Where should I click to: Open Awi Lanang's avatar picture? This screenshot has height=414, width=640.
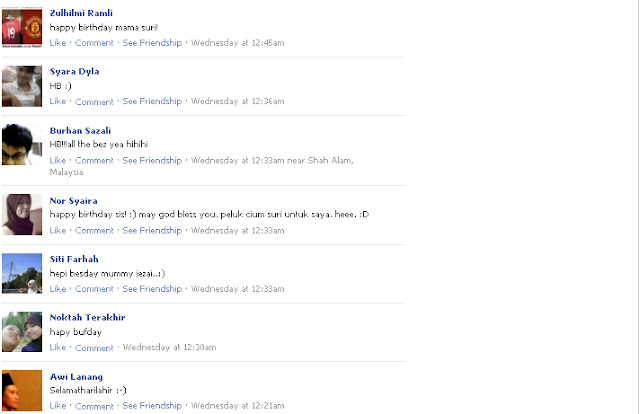point(22,390)
